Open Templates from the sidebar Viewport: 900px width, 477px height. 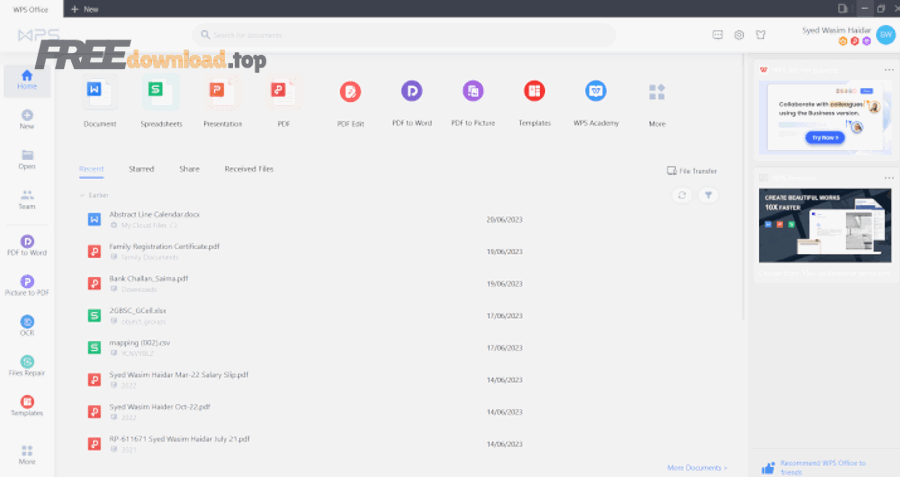click(x=27, y=406)
